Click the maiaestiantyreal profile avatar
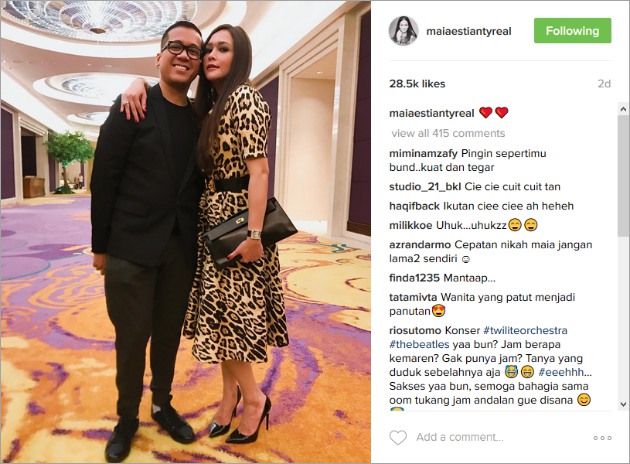This screenshot has height=464, width=630. [x=403, y=31]
